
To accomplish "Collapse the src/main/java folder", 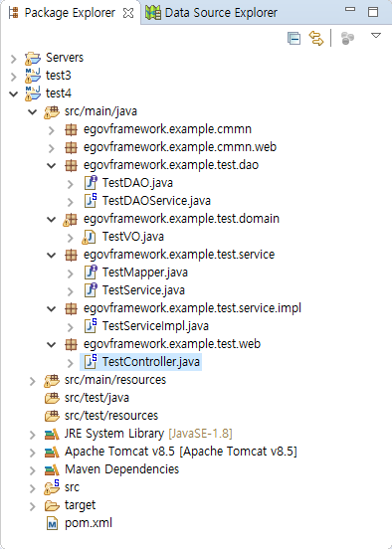I will [33, 112].
